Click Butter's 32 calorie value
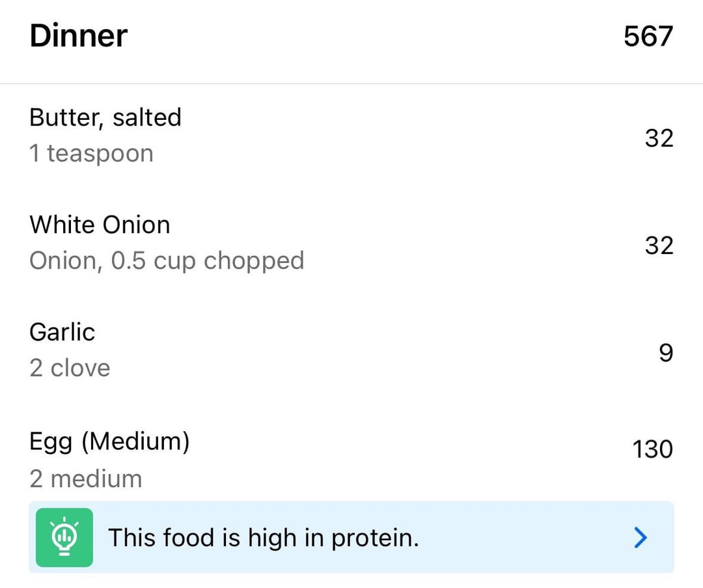This screenshot has height=588, width=703. coord(659,138)
